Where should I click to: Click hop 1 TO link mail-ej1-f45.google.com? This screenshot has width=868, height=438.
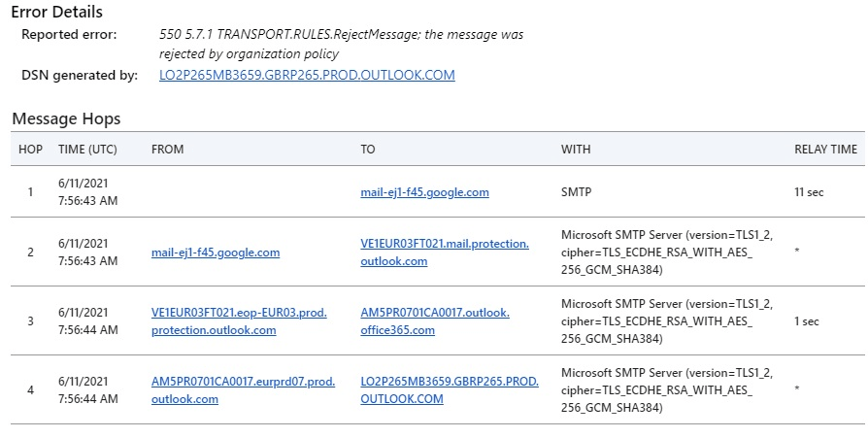point(424,192)
